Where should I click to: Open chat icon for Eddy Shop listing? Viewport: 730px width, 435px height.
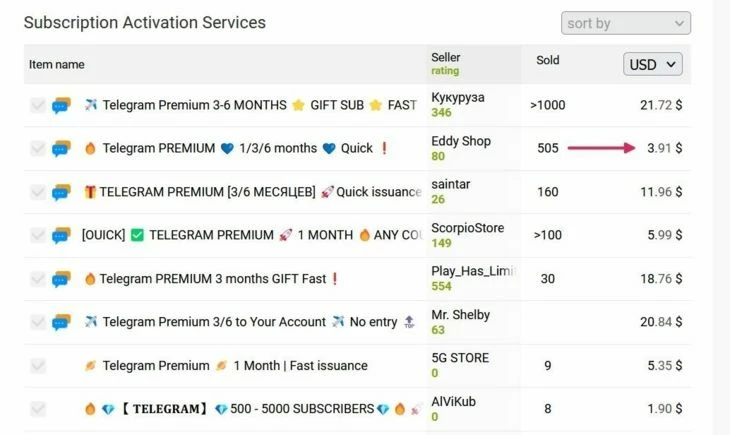click(x=61, y=149)
